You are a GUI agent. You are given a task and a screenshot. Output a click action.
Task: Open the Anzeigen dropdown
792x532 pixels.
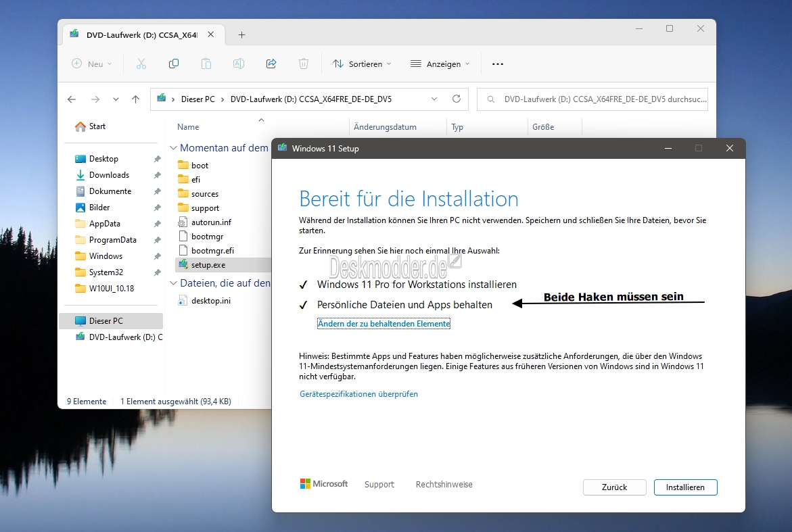440,64
